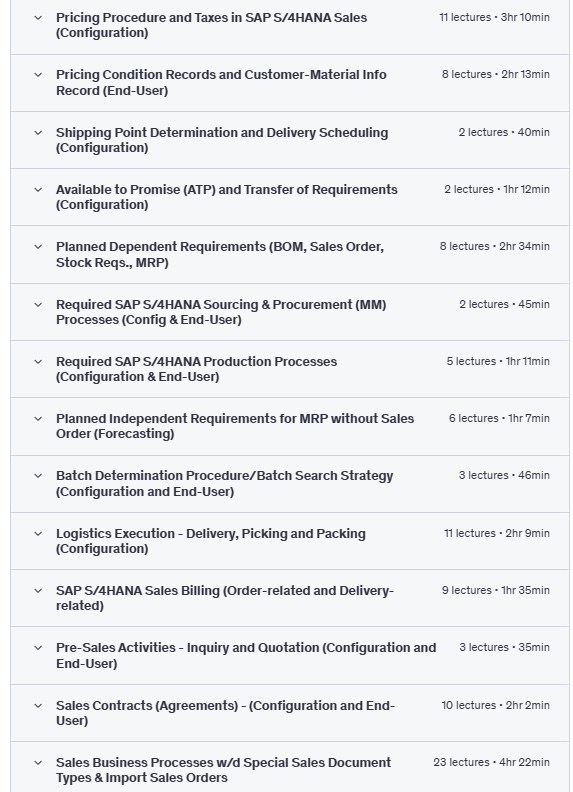Screen dimensions: 573x792
Task: Expand Pricing Condition Records section chevron
Action: click(x=38, y=75)
